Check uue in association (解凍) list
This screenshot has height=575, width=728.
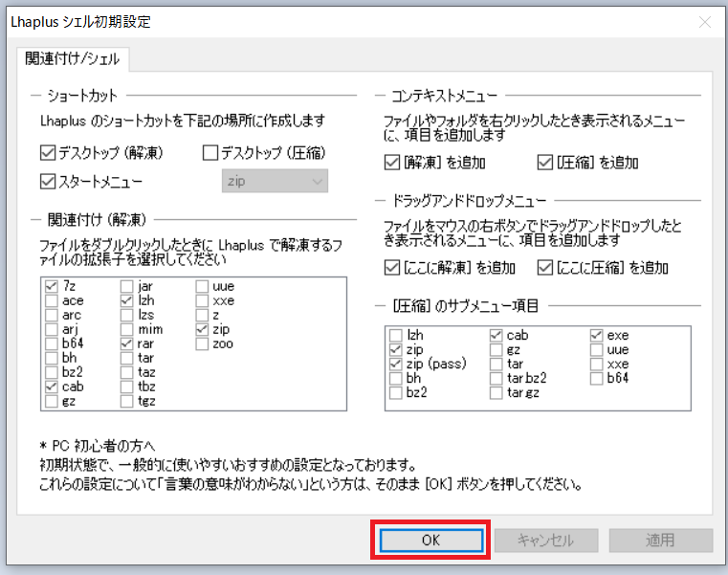[202, 286]
